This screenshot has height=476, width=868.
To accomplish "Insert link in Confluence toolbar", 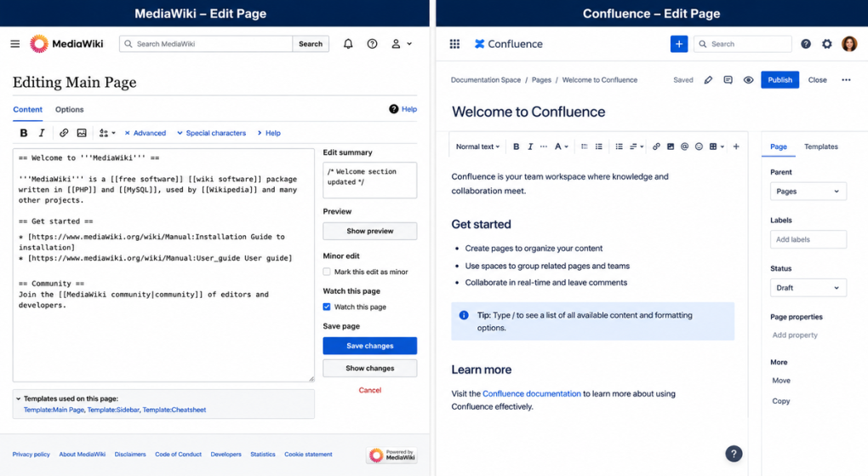I will 656,146.
